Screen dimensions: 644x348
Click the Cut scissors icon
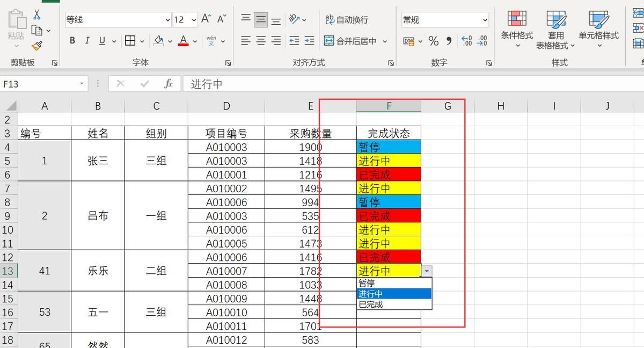(37, 13)
